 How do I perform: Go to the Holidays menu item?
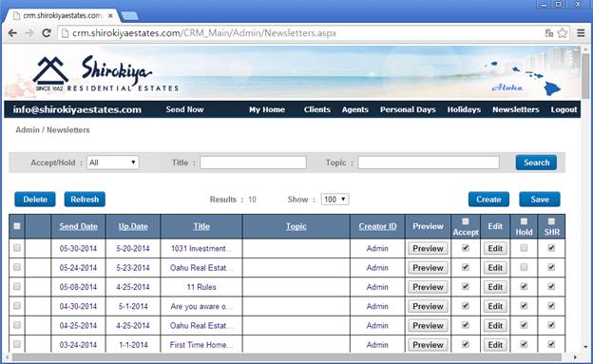pyautogui.click(x=464, y=109)
